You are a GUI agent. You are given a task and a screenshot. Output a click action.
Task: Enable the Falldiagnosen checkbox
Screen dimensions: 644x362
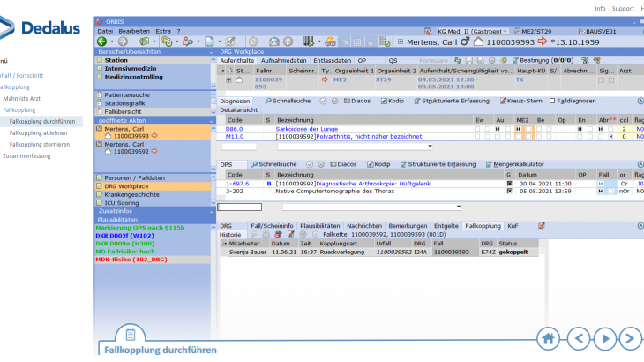click(x=553, y=101)
